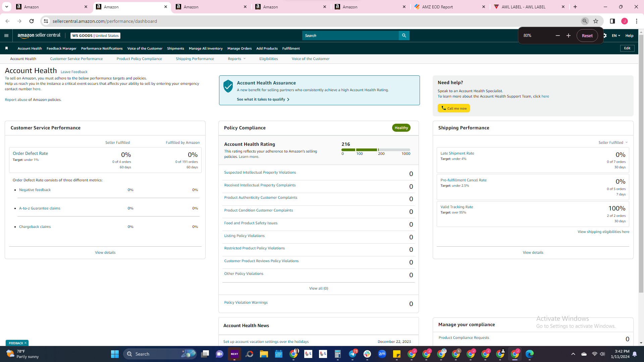Switch to the AMZ EOD Report tab

click(450, 7)
